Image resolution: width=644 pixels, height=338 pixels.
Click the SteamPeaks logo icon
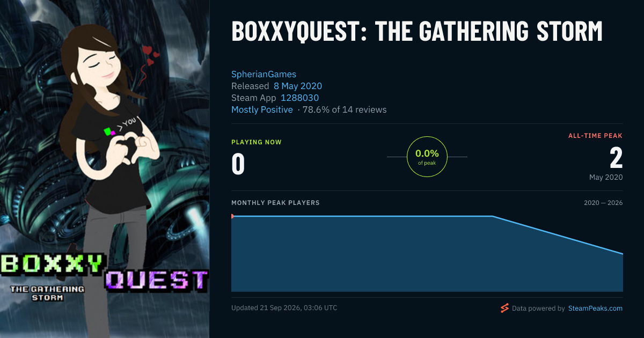504,308
